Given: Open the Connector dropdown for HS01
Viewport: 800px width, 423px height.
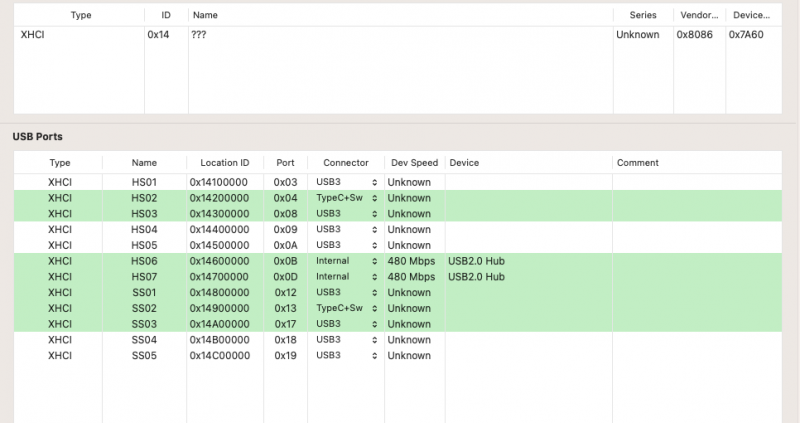Looking at the screenshot, I should (x=347, y=183).
